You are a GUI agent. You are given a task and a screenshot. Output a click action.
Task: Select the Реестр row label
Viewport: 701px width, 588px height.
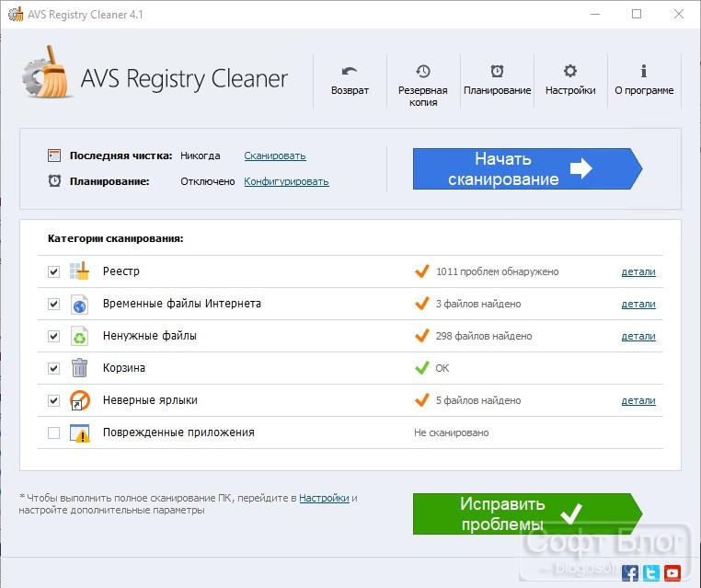click(121, 271)
